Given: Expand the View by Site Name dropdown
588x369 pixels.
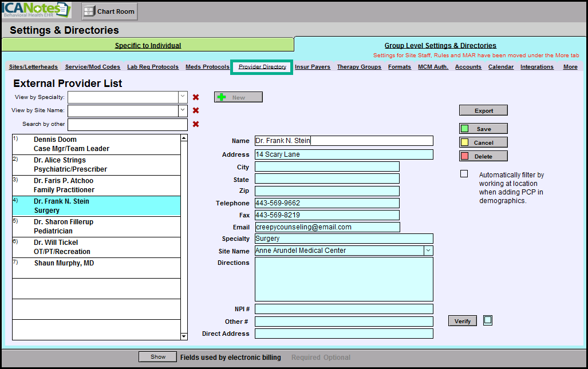Looking at the screenshot, I should pyautogui.click(x=183, y=110).
